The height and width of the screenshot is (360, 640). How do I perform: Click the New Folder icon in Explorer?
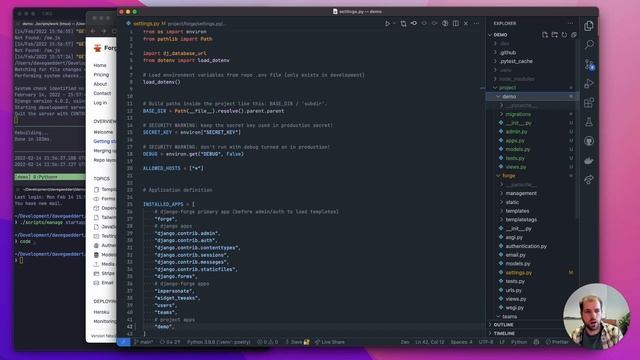(555, 35)
